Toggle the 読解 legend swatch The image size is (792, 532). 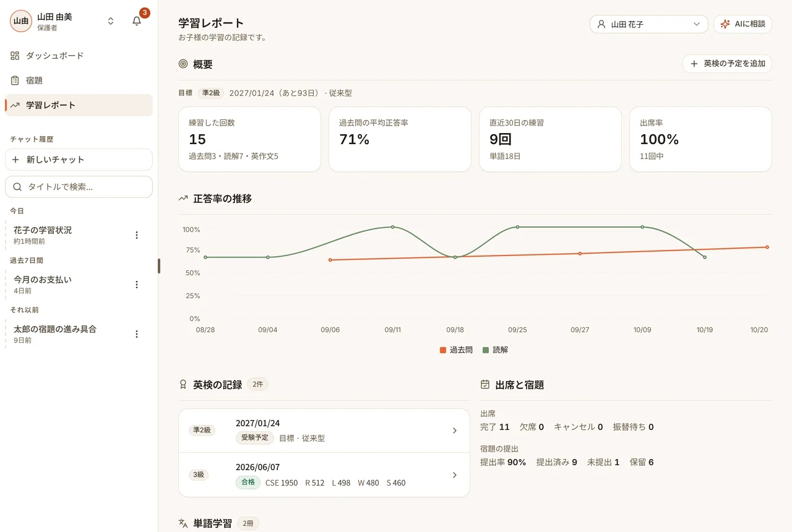tap(486, 350)
